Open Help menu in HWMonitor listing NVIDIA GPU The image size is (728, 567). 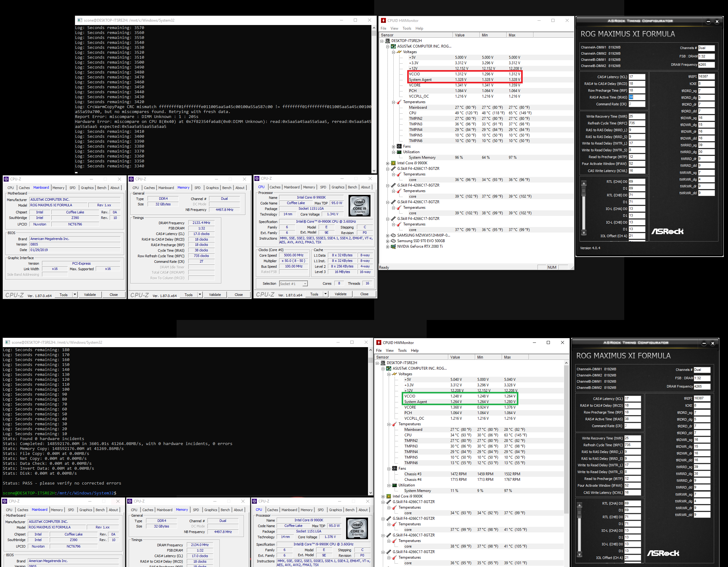[x=419, y=28]
